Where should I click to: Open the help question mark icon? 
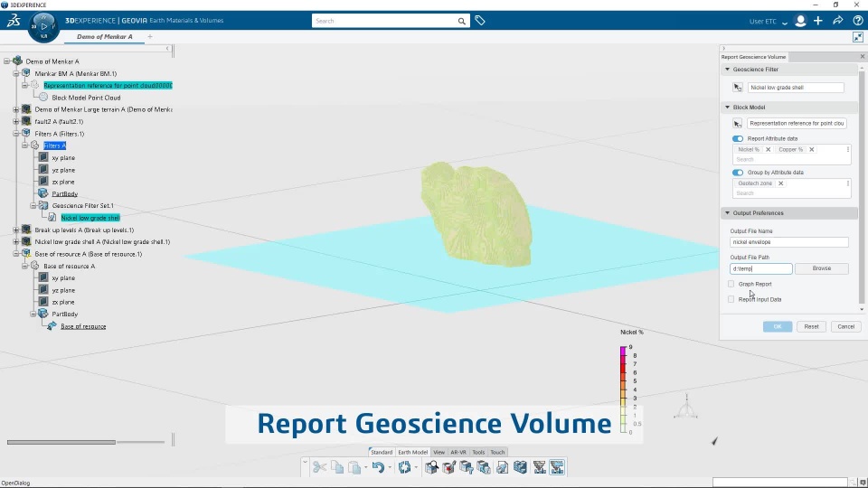[x=857, y=21]
